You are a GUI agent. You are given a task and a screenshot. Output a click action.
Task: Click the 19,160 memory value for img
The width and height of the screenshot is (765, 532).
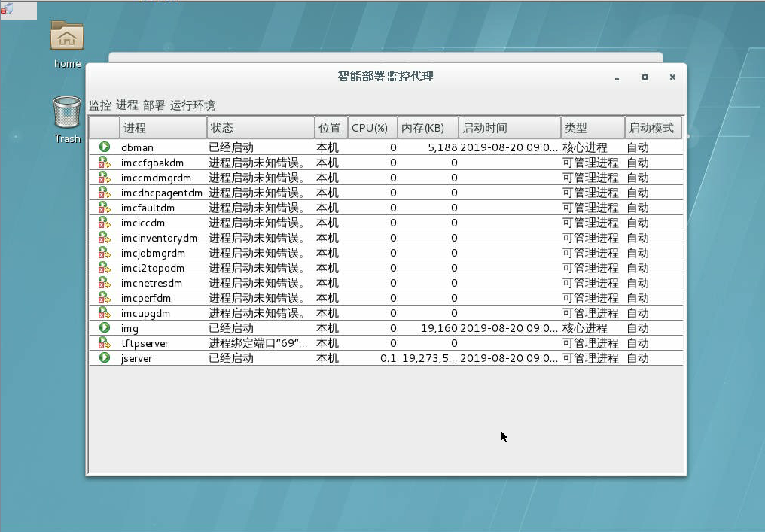coord(439,328)
